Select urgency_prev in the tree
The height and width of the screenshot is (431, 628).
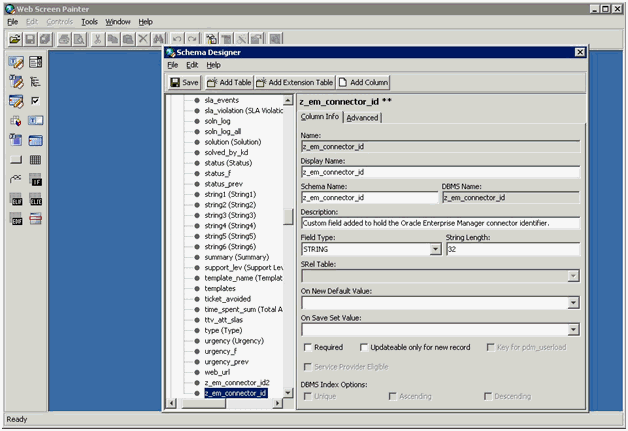pyautogui.click(x=226, y=362)
